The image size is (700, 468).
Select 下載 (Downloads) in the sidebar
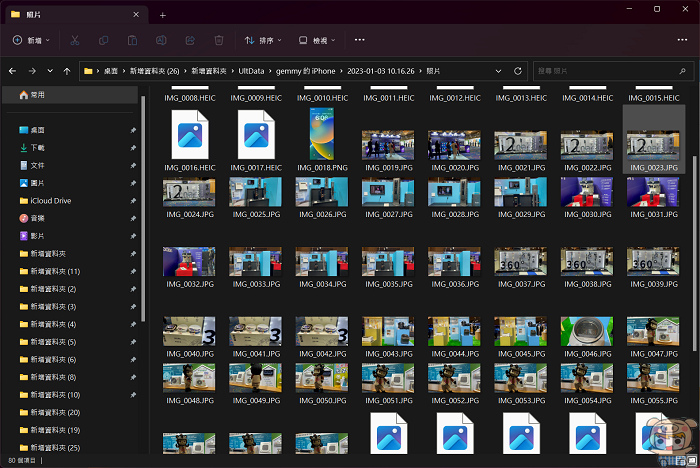(37, 147)
